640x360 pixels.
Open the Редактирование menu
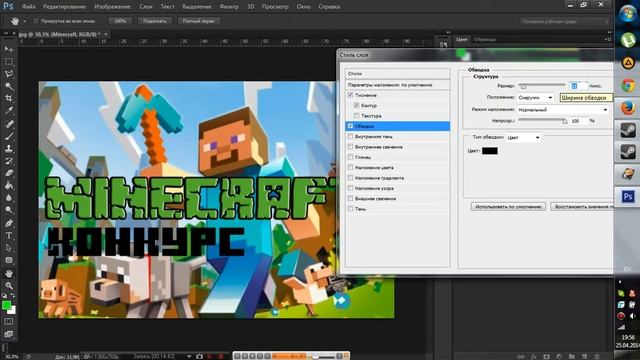click(x=64, y=7)
